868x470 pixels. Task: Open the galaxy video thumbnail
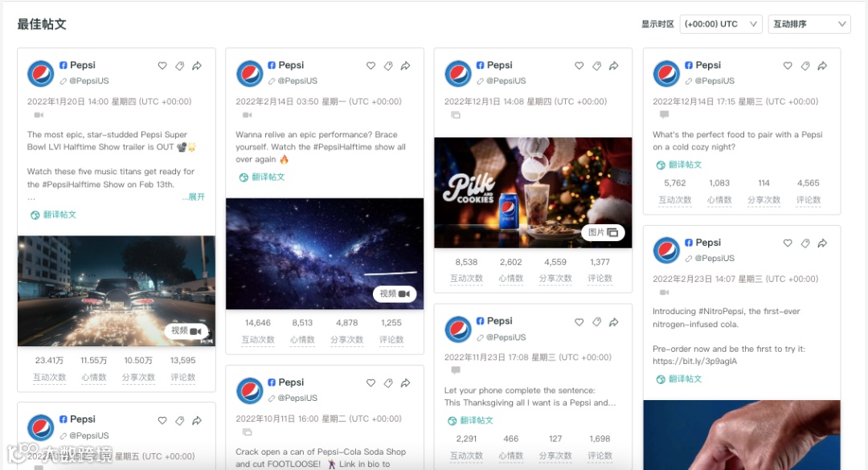tap(325, 254)
